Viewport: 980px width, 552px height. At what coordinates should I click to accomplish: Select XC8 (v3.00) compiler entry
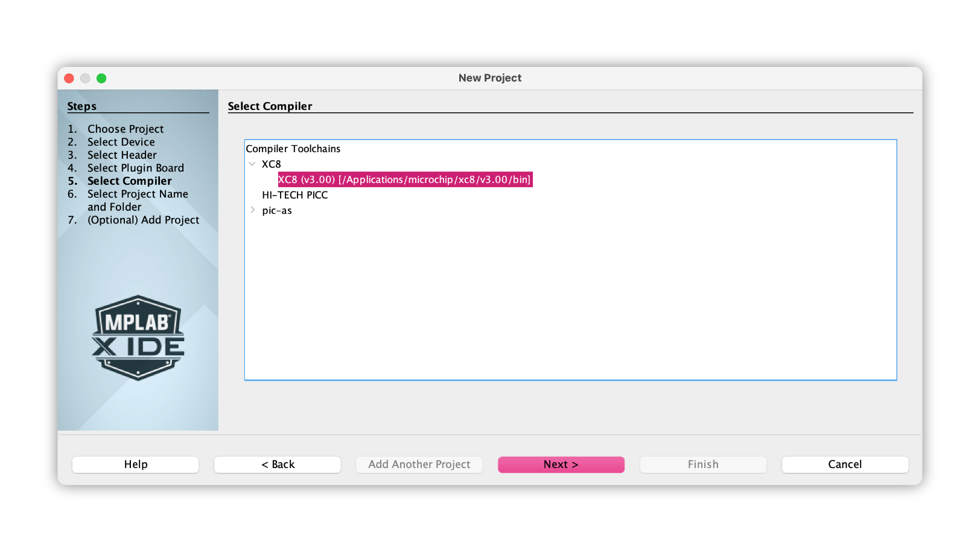[404, 179]
